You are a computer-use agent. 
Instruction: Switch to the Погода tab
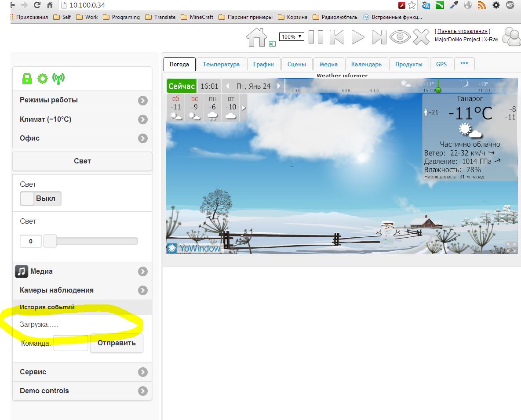pos(179,64)
